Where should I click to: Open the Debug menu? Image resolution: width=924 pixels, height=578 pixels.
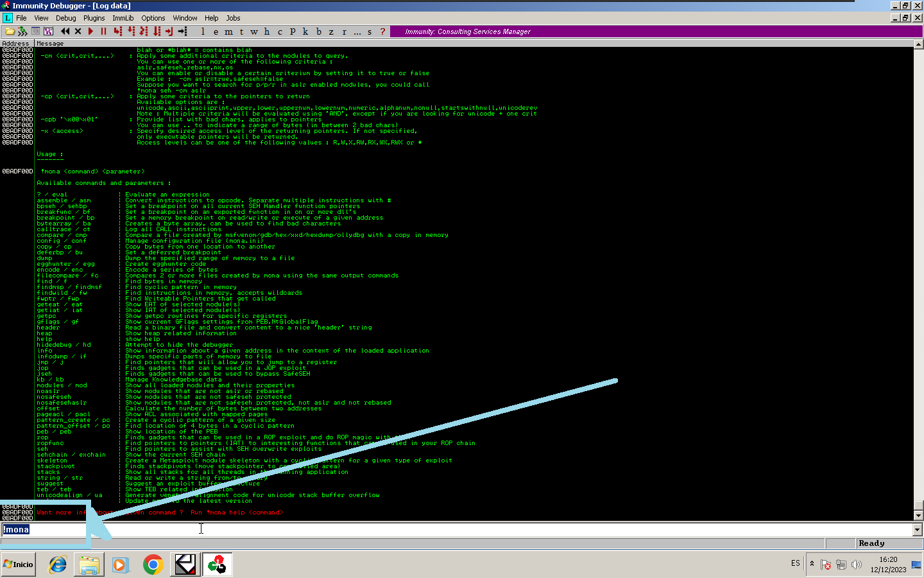click(65, 18)
